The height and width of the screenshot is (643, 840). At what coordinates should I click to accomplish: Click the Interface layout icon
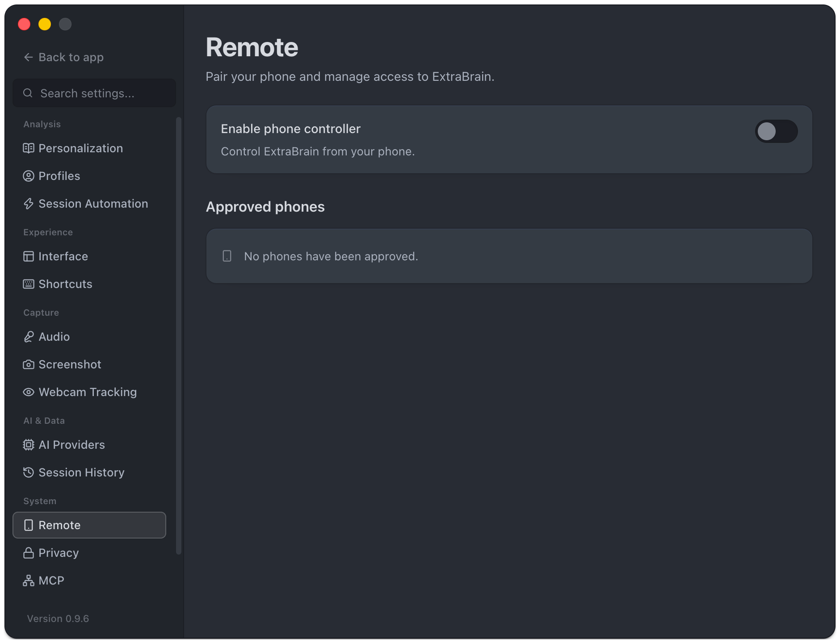coord(29,256)
